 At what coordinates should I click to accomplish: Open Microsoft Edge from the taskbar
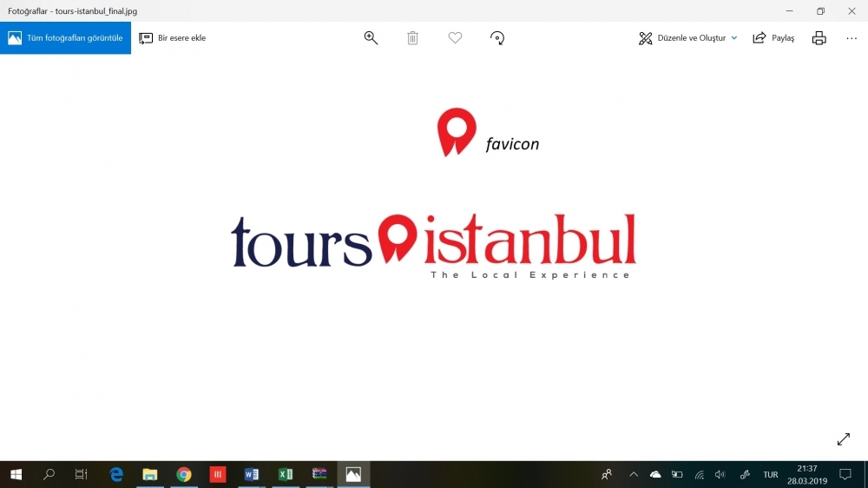pos(116,474)
